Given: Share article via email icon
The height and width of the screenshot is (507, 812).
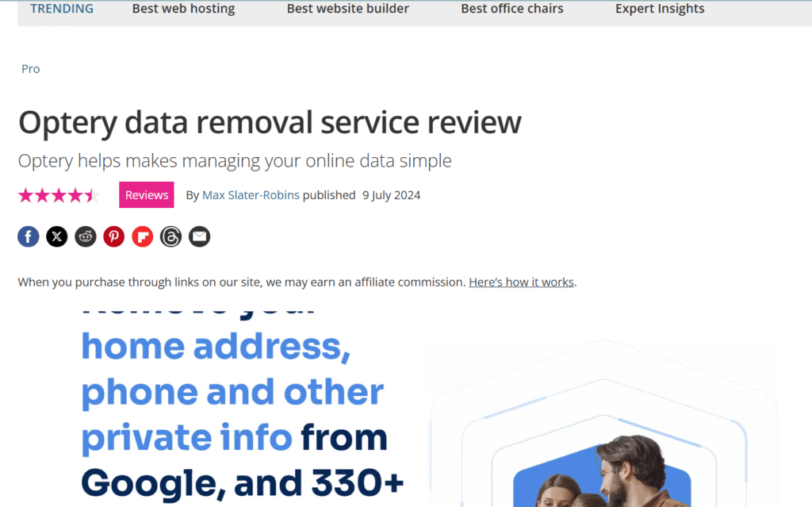Looking at the screenshot, I should [x=199, y=237].
